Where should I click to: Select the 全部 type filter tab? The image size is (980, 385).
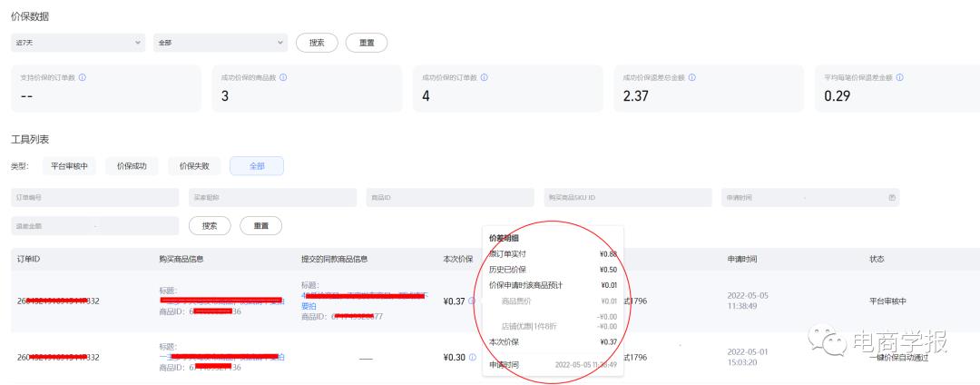click(257, 166)
